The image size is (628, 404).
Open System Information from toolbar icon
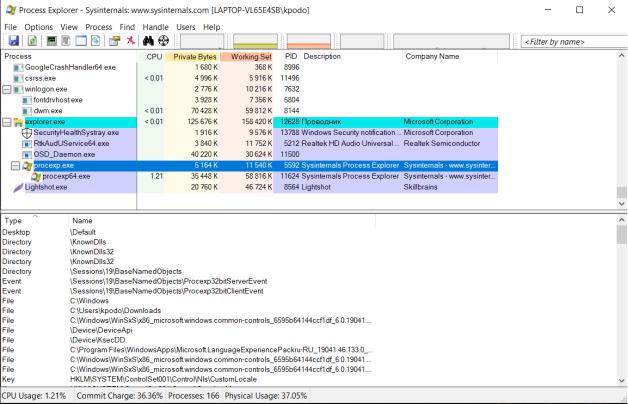(51, 41)
